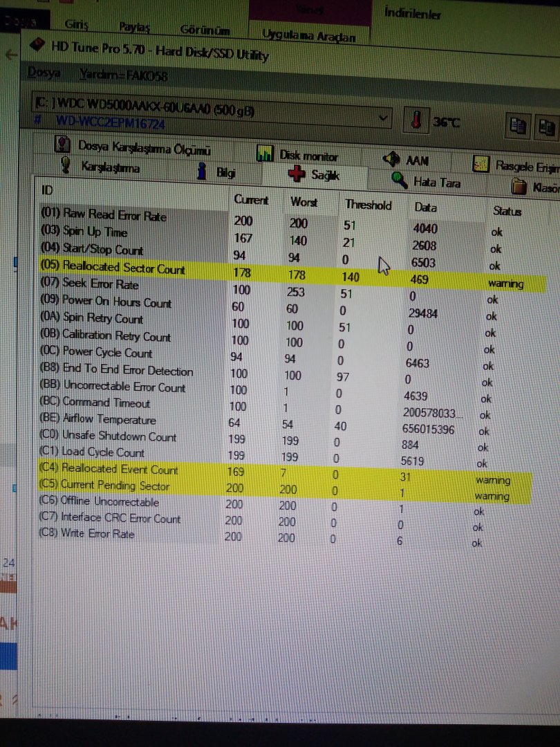Click the red cross Sağlık icon
This screenshot has height=747, width=560.
point(297,174)
